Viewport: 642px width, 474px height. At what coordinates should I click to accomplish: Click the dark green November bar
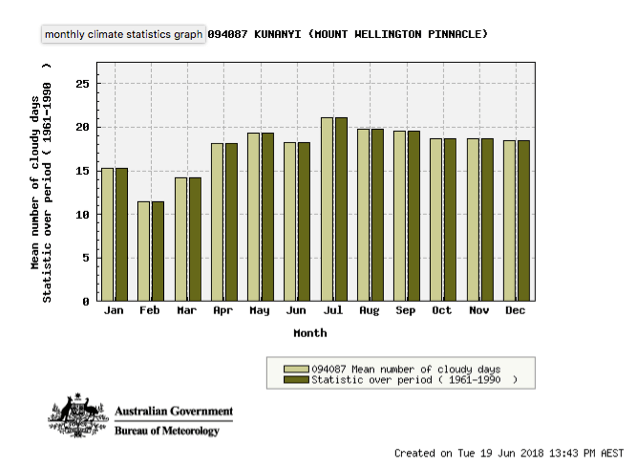(487, 220)
